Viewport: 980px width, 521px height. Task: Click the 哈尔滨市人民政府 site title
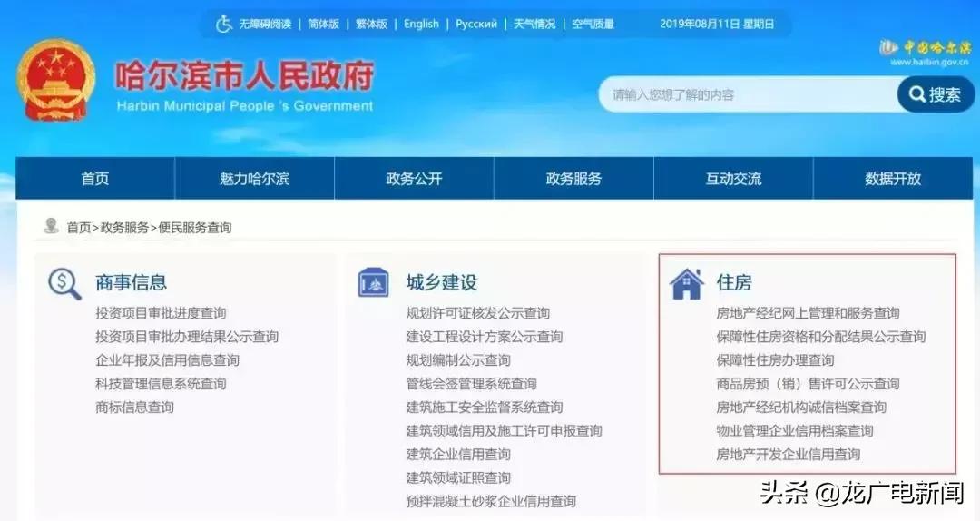[x=244, y=75]
